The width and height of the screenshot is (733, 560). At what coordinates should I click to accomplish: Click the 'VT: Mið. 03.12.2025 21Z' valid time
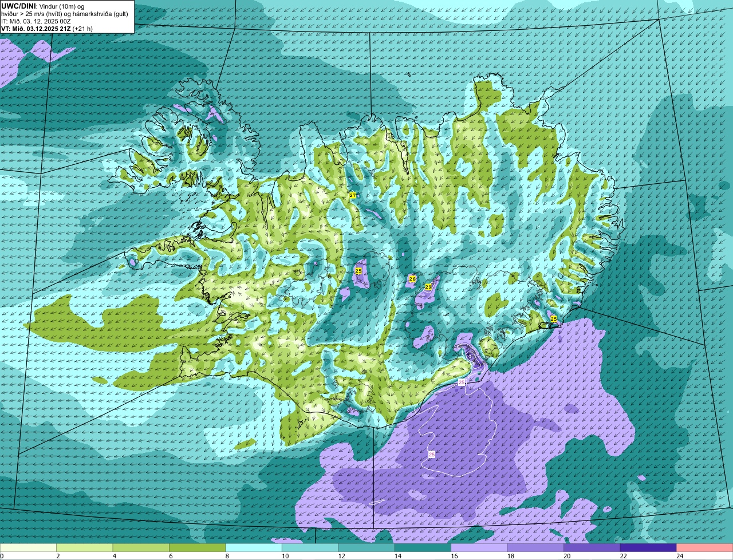(36, 29)
